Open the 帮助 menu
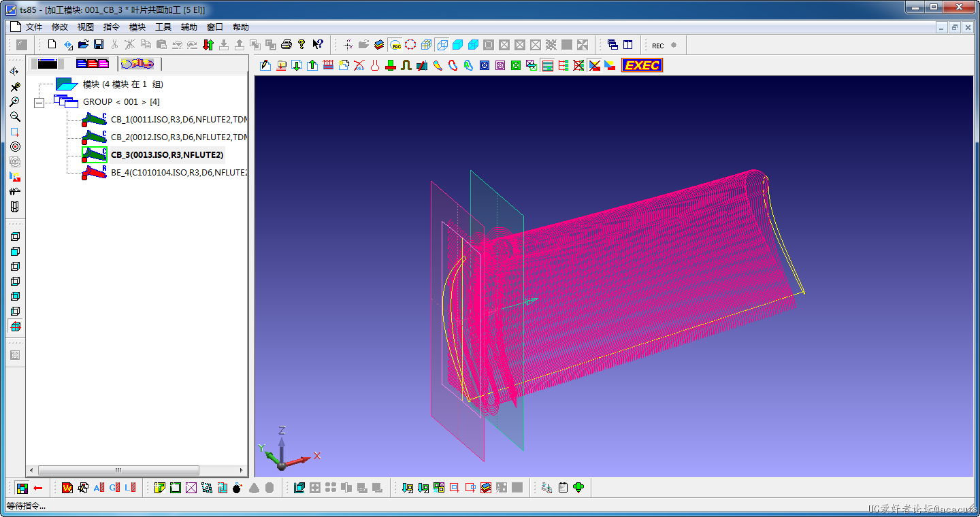The height and width of the screenshot is (517, 980). tap(241, 27)
